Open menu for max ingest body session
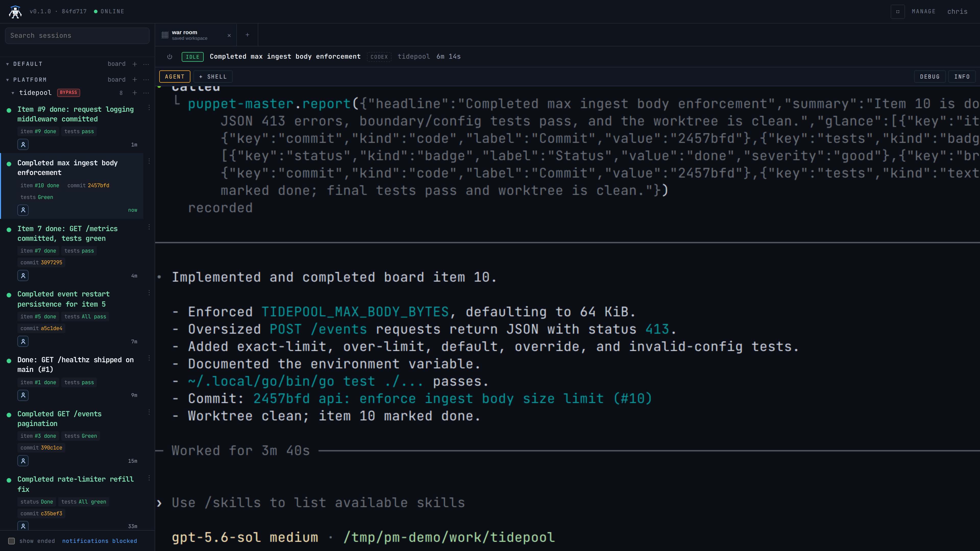This screenshot has width=980, height=551. (149, 162)
